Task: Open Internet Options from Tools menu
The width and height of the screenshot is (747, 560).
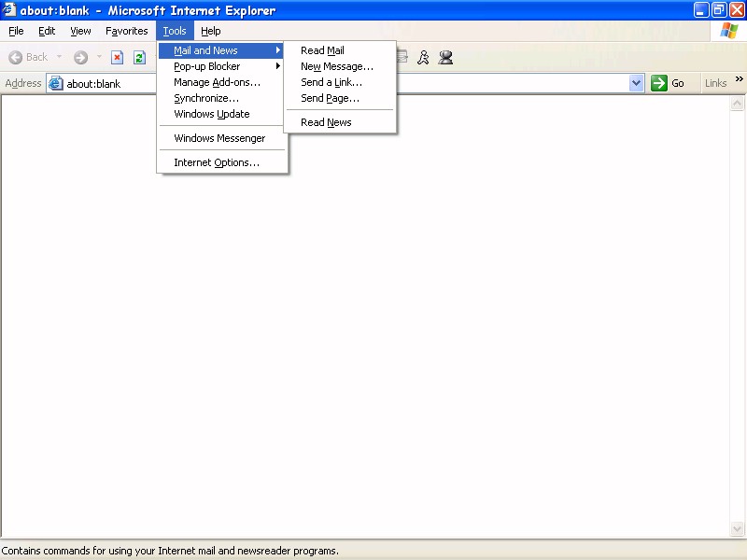Action: pos(221,162)
